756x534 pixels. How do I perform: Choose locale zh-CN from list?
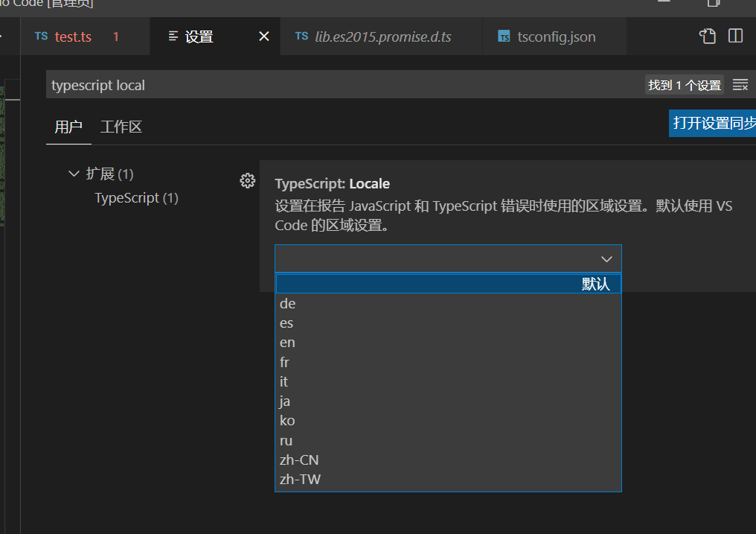point(448,460)
